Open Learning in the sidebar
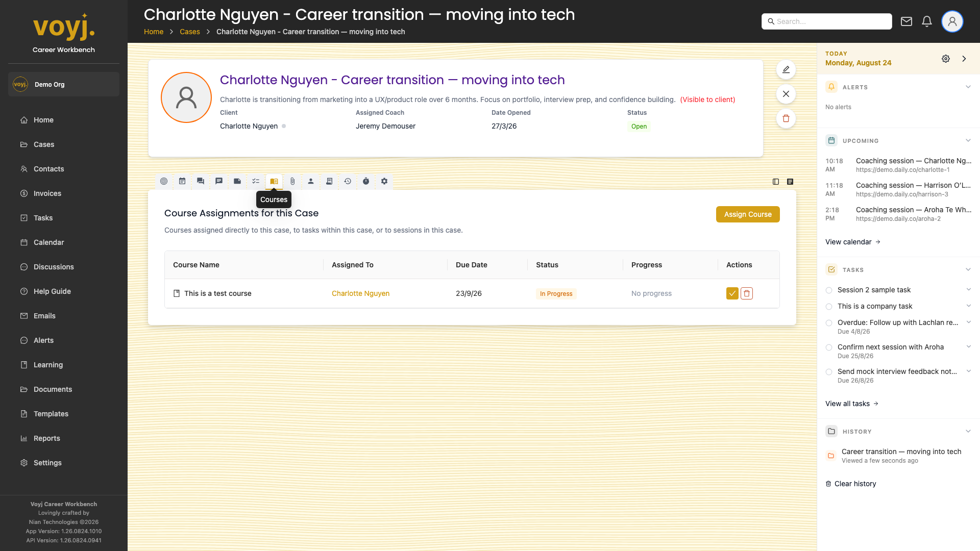Image resolution: width=980 pixels, height=551 pixels. click(48, 365)
